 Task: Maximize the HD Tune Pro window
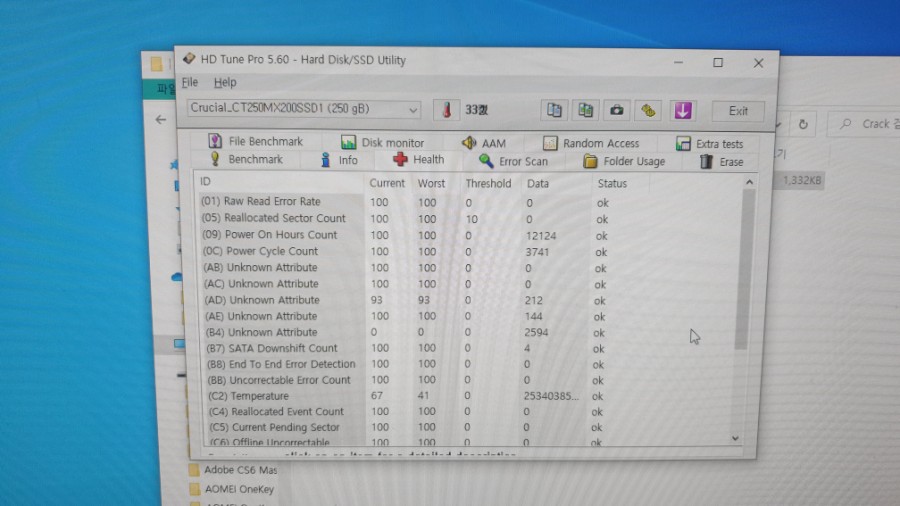point(718,63)
